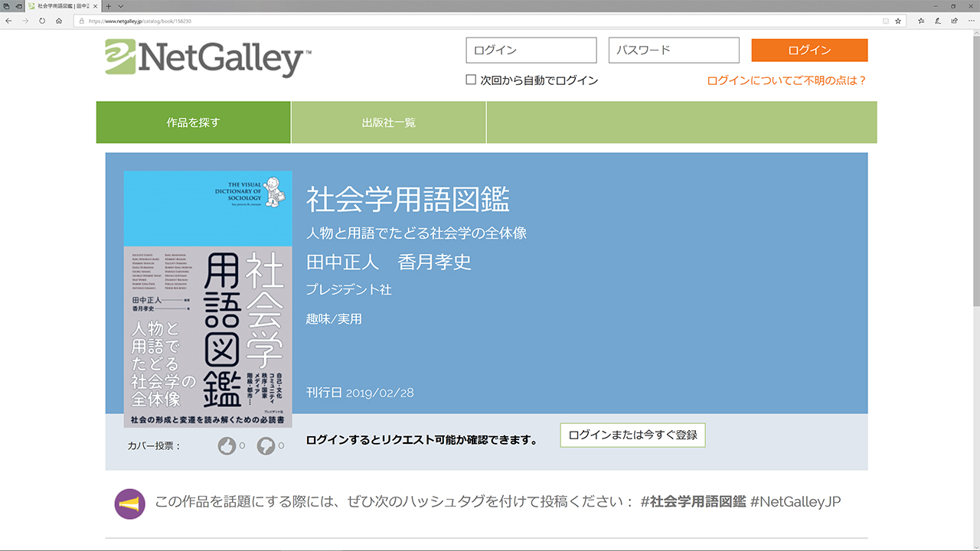This screenshot has width=980, height=551.
Task: Click the thumbs-up cover vote icon
Action: pyautogui.click(x=227, y=445)
